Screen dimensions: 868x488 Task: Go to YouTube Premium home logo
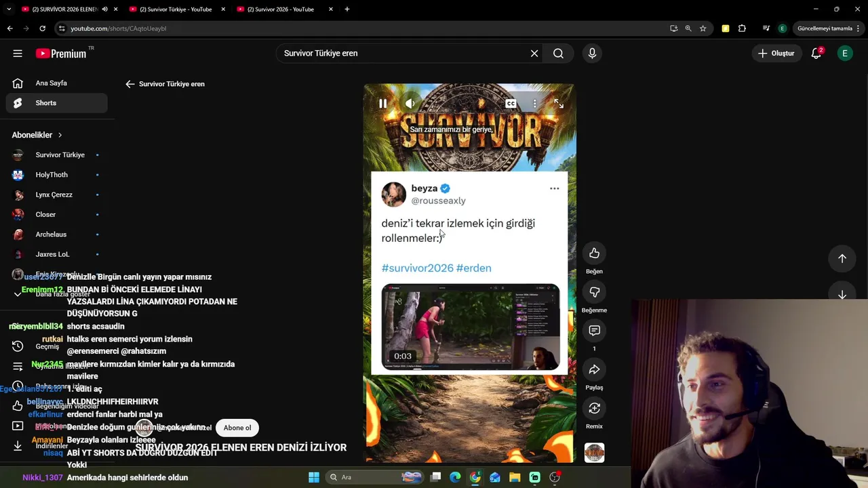tap(61, 54)
